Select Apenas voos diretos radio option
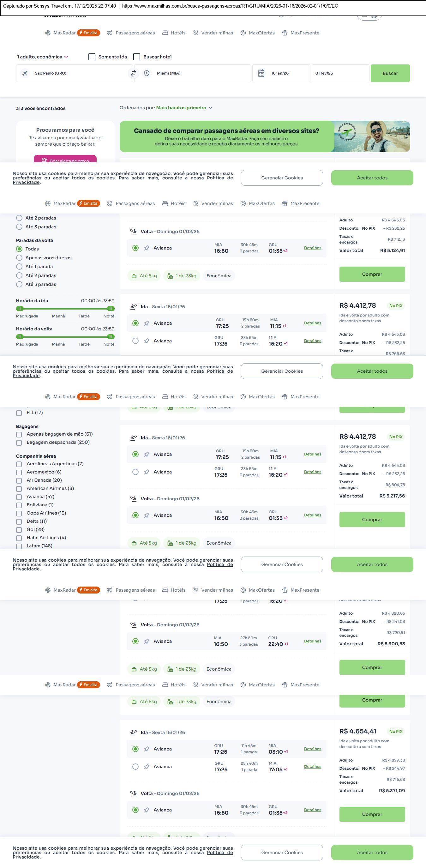Viewport: 426px width, 868px height. [x=19, y=258]
